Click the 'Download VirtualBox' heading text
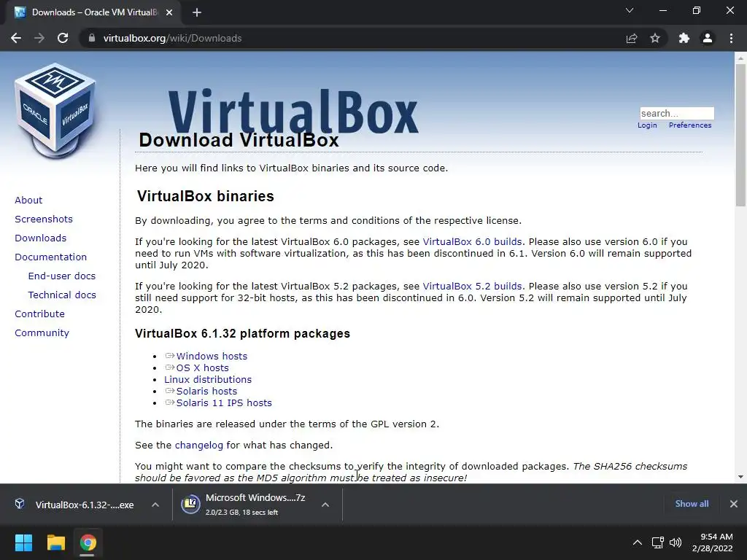The height and width of the screenshot is (560, 747). pos(239,140)
